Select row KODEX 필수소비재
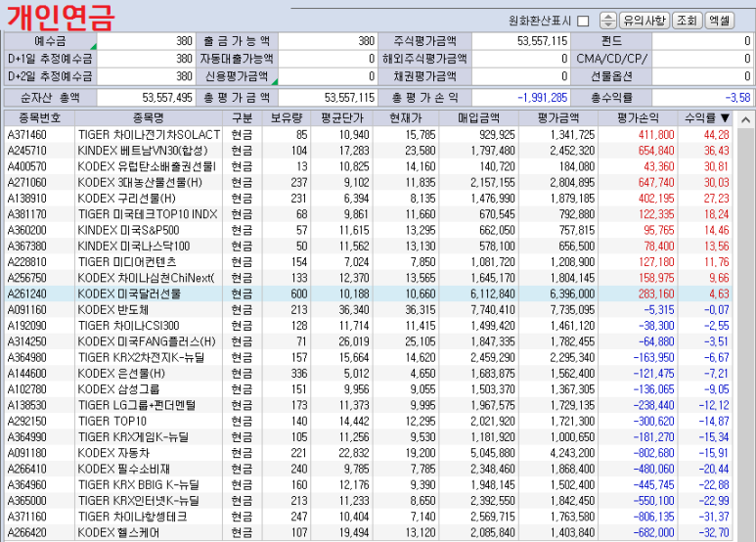 pos(368,469)
